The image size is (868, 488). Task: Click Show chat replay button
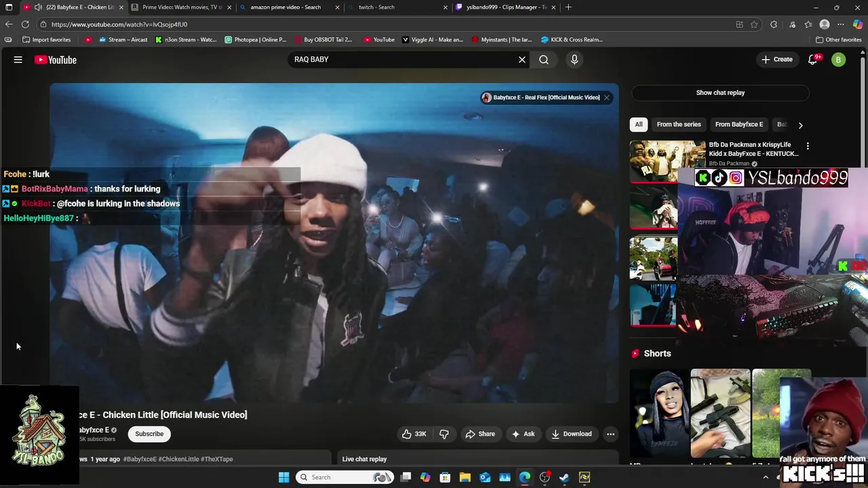[x=720, y=93]
